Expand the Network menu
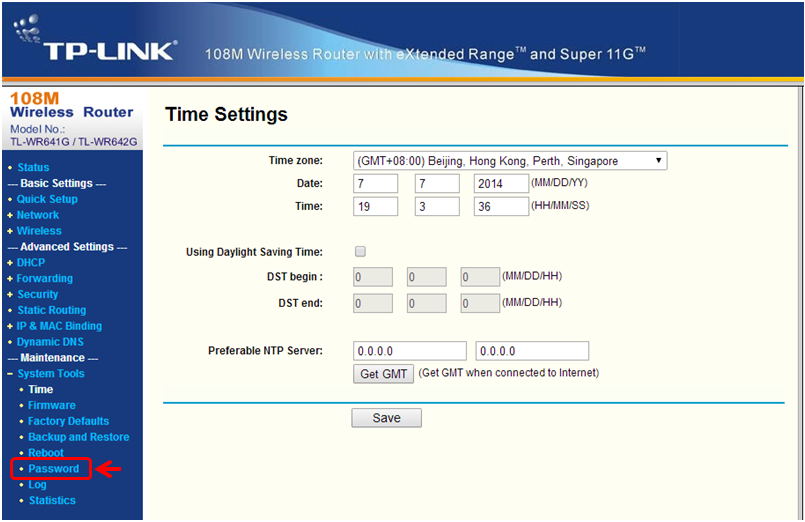The image size is (805, 522). [x=38, y=215]
